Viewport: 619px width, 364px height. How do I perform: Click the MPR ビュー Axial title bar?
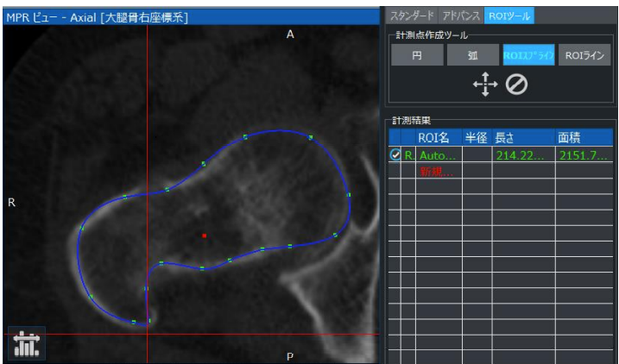pyautogui.click(x=191, y=17)
